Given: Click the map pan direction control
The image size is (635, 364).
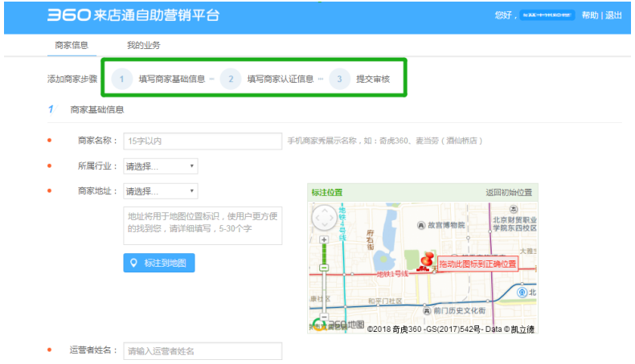Looking at the screenshot, I should point(324,218).
